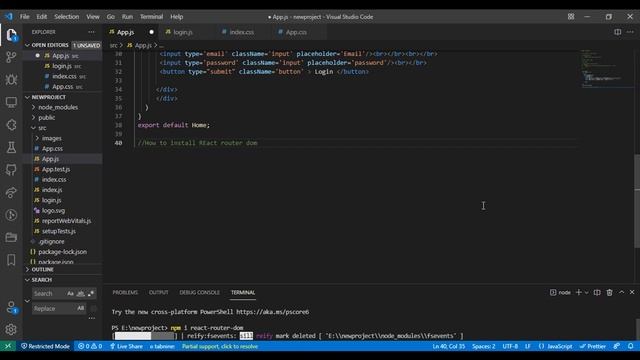
Task: Open terminal launch profile dropdown arrow
Action: (587, 292)
